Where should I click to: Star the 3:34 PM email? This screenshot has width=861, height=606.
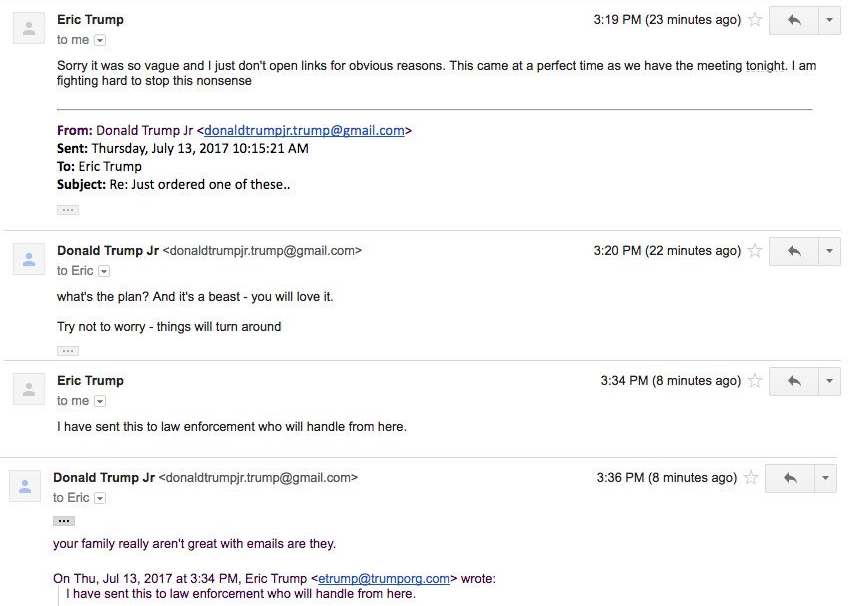(756, 380)
